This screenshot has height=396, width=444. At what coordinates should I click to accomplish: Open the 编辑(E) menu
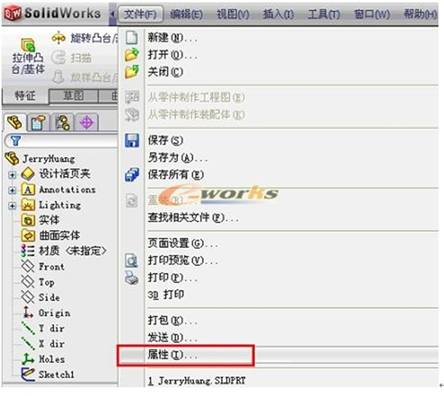186,14
